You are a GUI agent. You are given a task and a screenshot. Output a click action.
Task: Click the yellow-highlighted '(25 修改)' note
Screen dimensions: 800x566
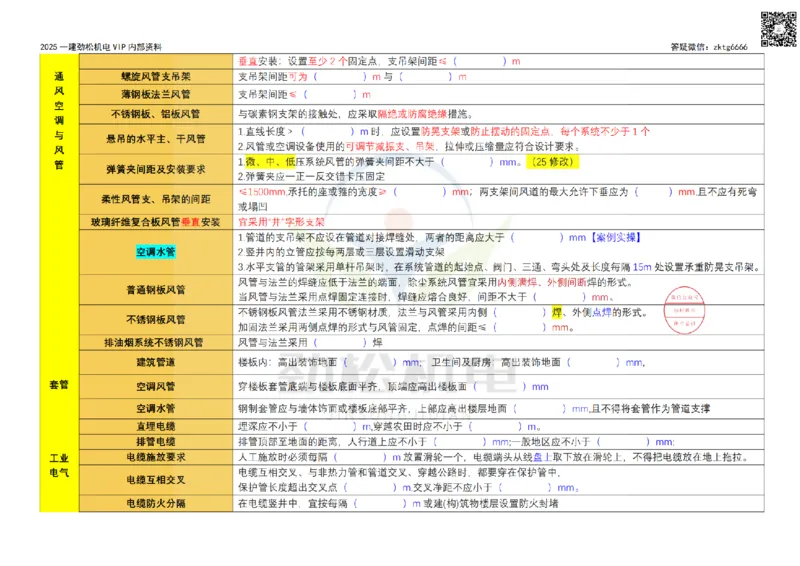pyautogui.click(x=552, y=162)
